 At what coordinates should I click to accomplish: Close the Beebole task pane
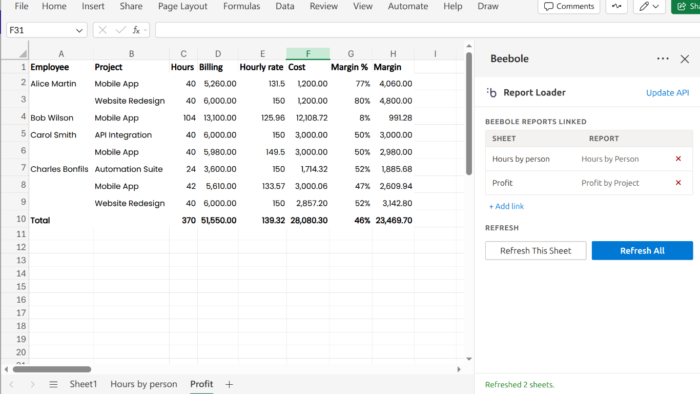pos(684,59)
